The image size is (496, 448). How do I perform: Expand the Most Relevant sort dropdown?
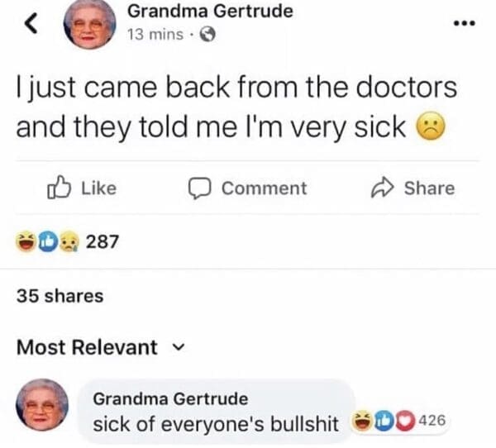click(x=100, y=347)
